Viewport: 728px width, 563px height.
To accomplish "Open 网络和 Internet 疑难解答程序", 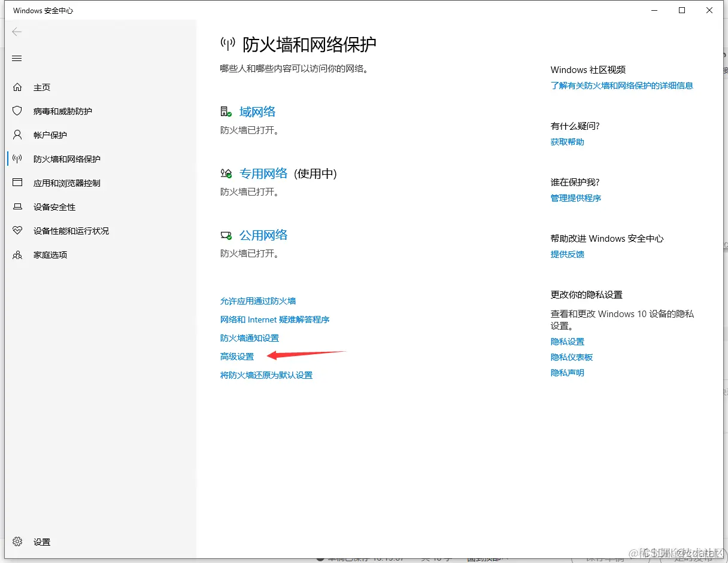I will (x=275, y=319).
